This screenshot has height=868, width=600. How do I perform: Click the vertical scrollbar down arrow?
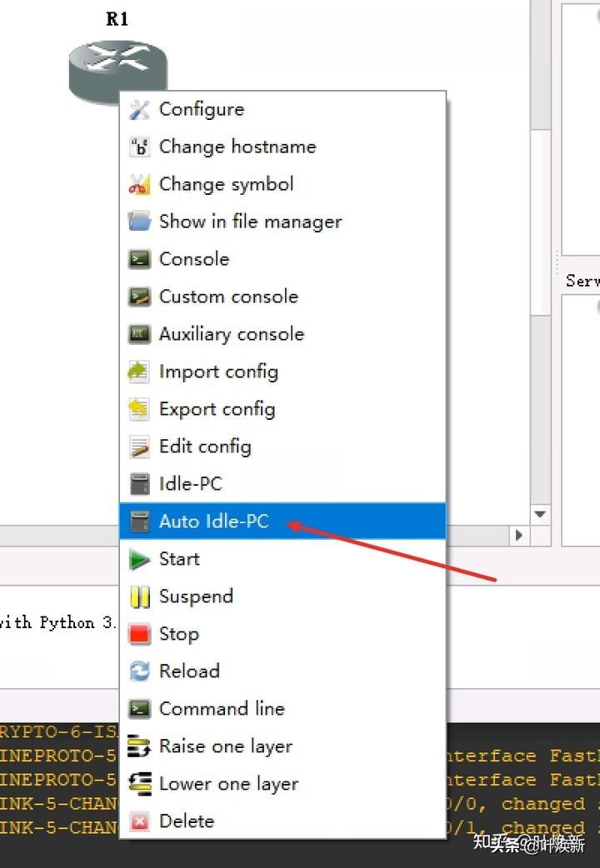coord(540,514)
